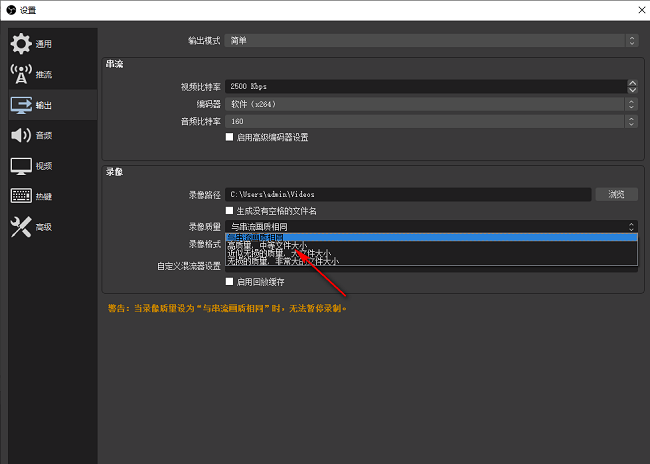Open the 输出模式 dropdown showing 简单
The height and width of the screenshot is (464, 650).
431,40
